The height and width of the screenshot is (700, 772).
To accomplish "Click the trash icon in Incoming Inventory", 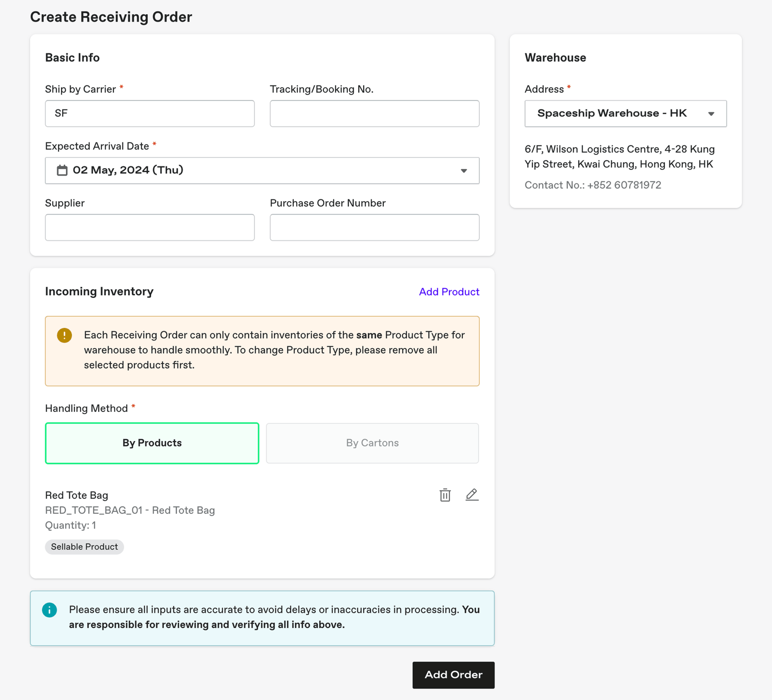I will (445, 495).
